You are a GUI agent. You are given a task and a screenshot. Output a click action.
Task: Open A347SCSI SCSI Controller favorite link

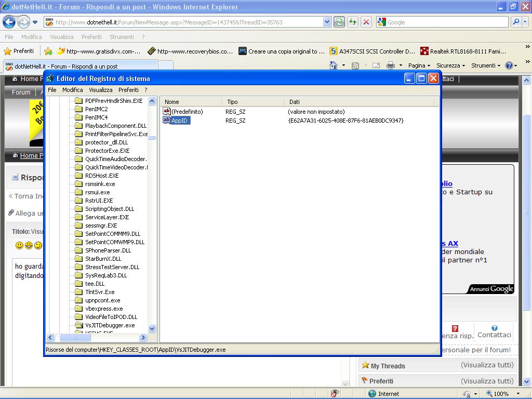click(373, 51)
